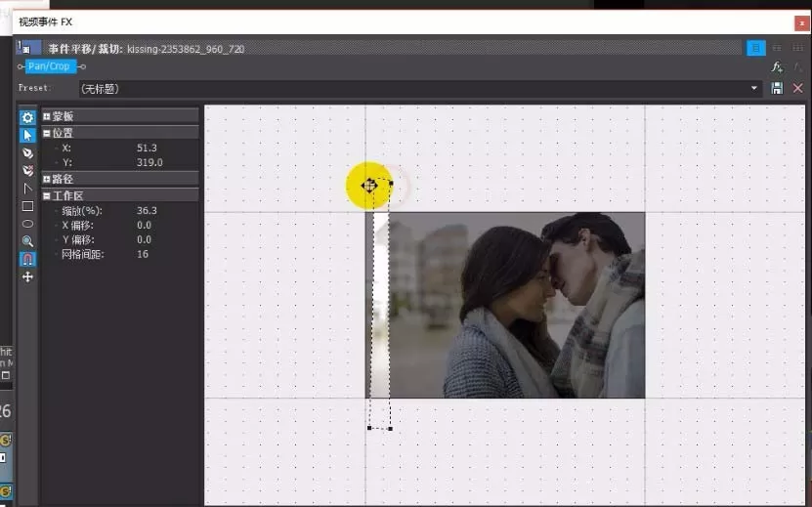Click the top-right mask anchor point
The image size is (812, 507).
pyautogui.click(x=391, y=183)
